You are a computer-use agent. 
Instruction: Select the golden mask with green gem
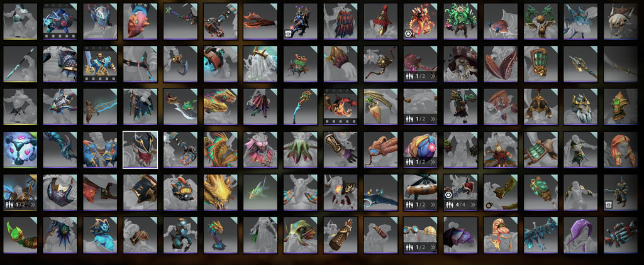[621, 107]
